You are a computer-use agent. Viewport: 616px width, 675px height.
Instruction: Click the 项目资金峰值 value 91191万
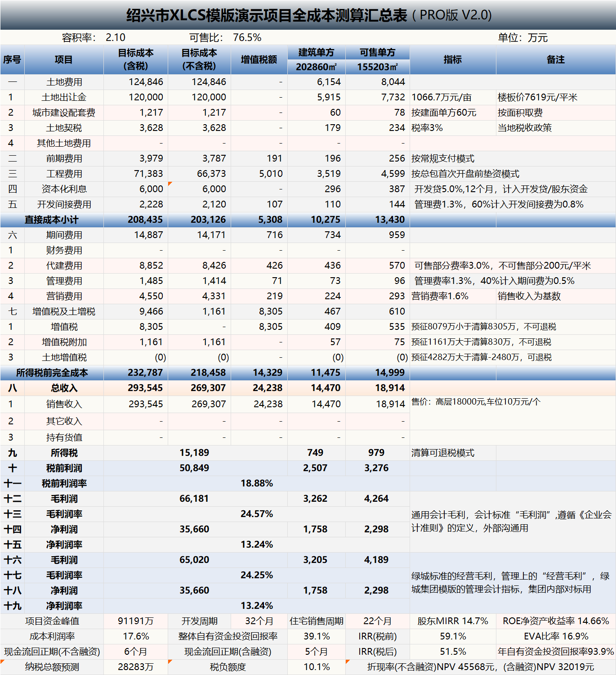(136, 621)
